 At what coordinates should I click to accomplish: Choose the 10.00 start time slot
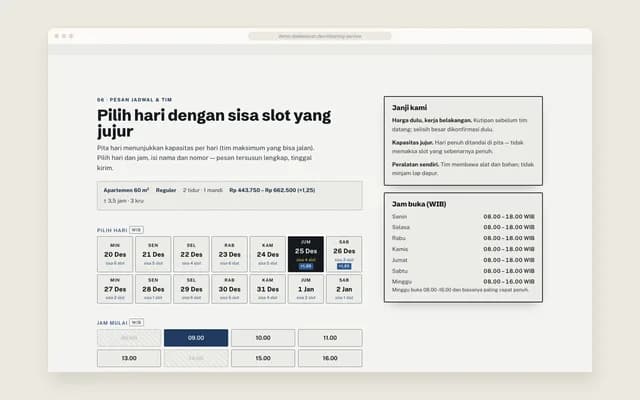pyautogui.click(x=263, y=338)
